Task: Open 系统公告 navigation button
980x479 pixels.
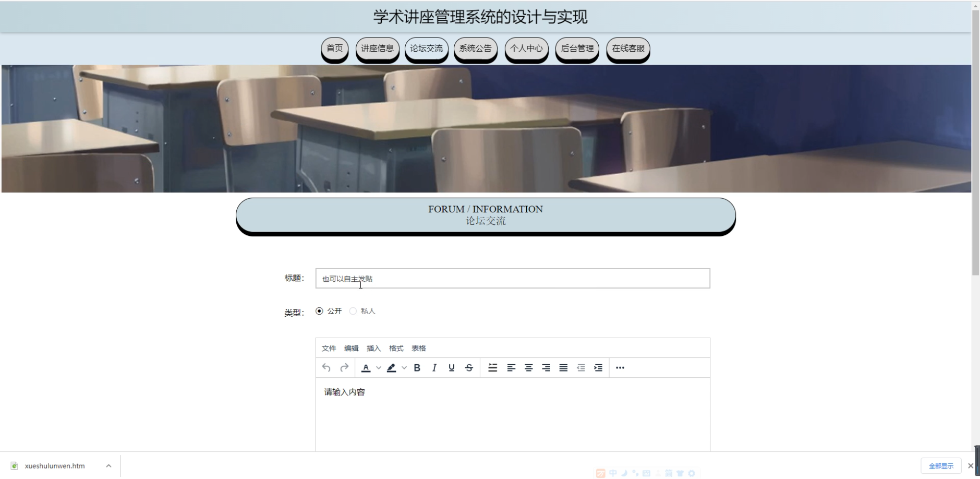Action: pos(476,49)
